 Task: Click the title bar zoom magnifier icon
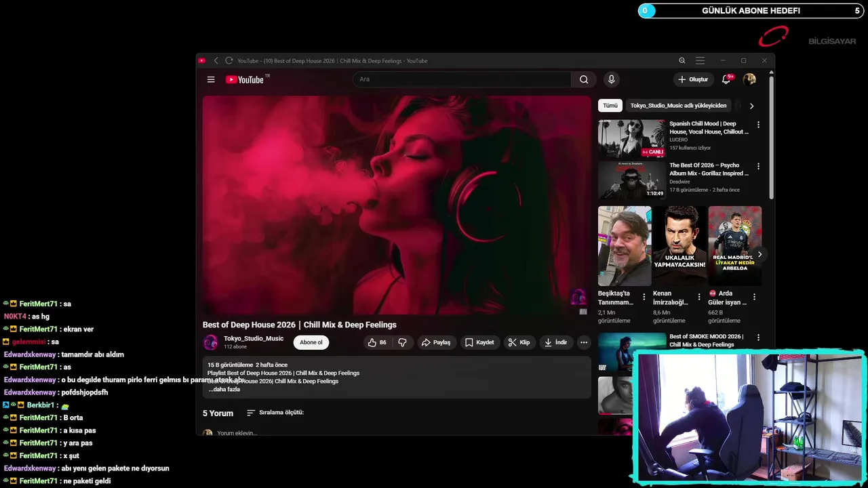[x=682, y=61]
